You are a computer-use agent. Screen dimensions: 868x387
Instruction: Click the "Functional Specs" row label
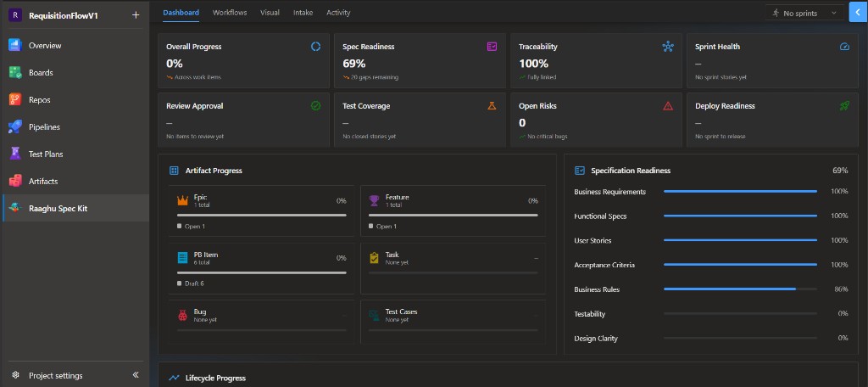tap(601, 216)
